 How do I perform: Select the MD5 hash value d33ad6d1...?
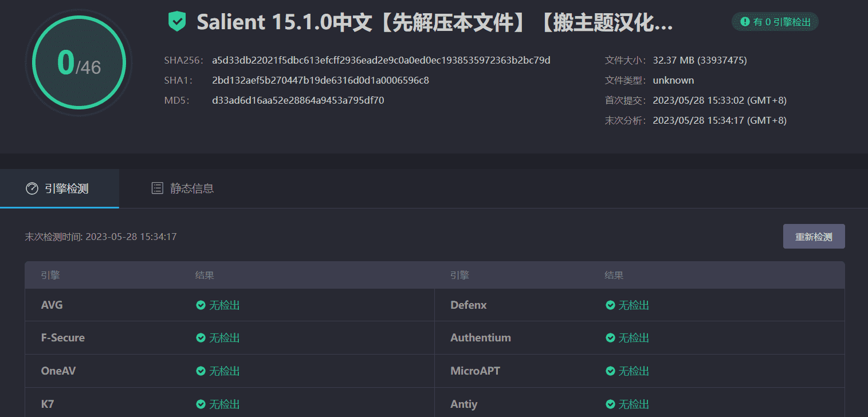(298, 100)
